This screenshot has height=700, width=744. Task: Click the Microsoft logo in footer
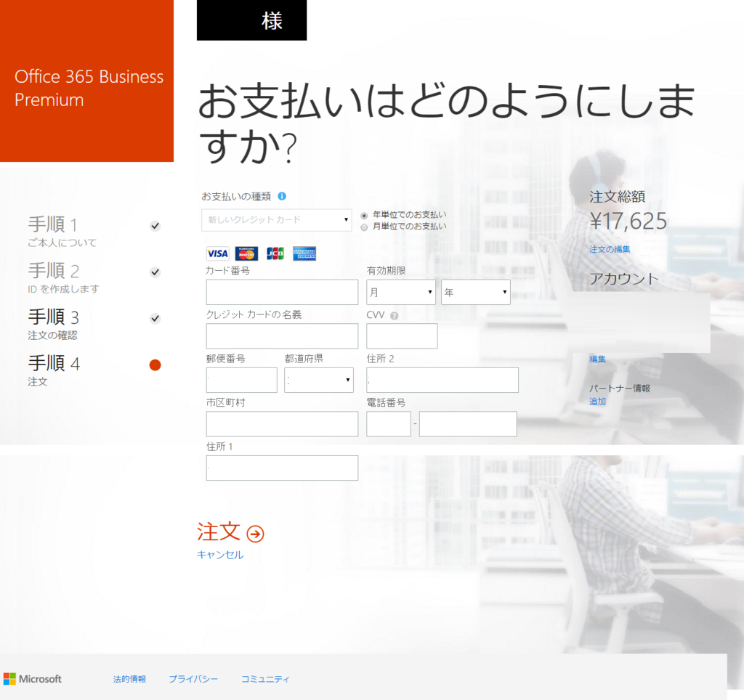(33, 679)
